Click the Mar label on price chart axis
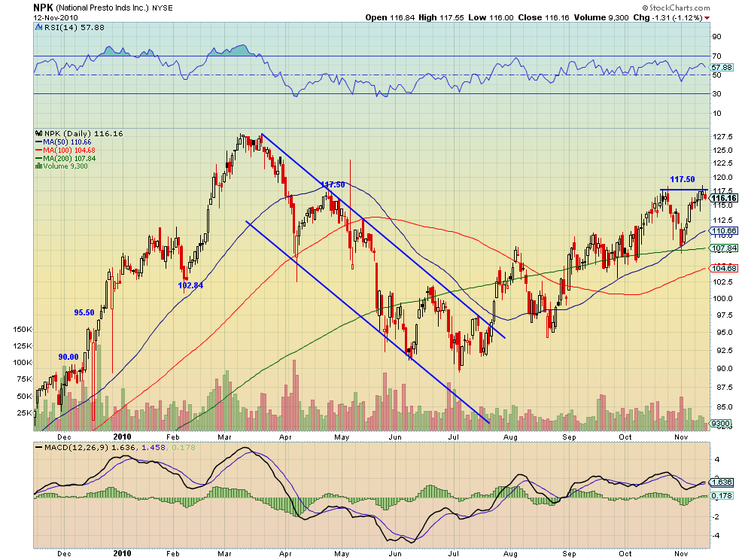 [x=224, y=437]
